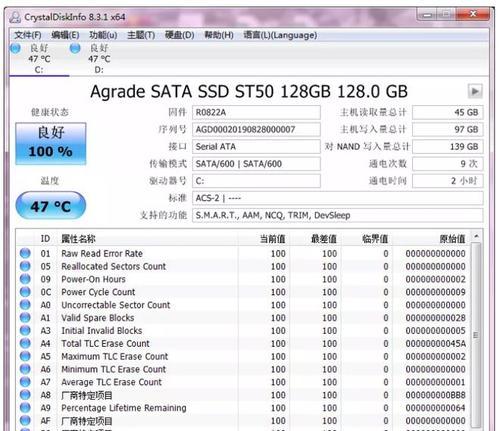Screen dimensions: 500x431
Task: Click the 最差值 column header
Action: pyautogui.click(x=324, y=239)
